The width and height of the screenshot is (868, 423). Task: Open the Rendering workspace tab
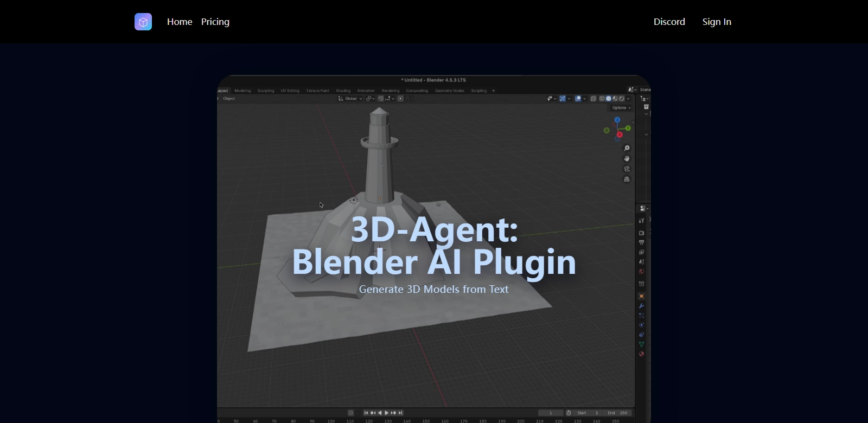click(391, 91)
